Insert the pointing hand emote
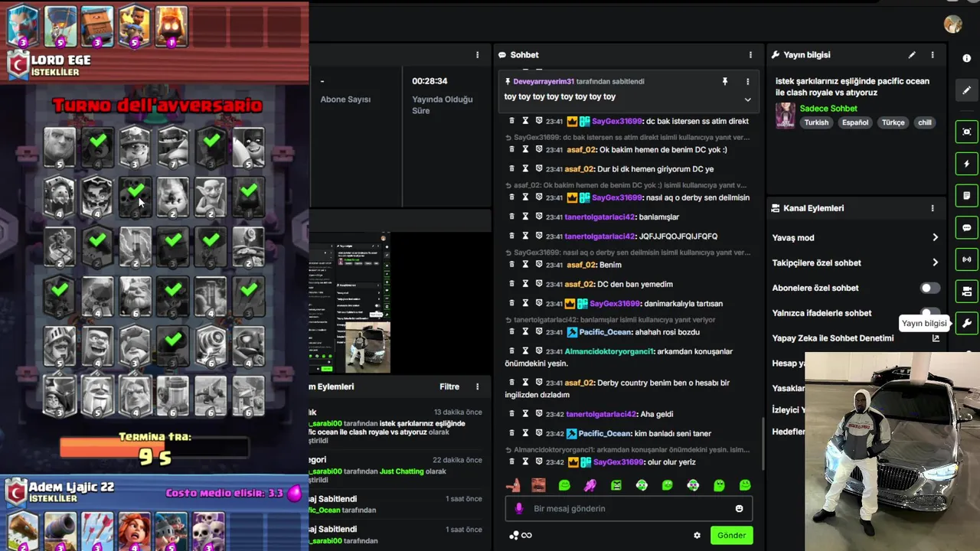The height and width of the screenshot is (551, 980). [513, 485]
